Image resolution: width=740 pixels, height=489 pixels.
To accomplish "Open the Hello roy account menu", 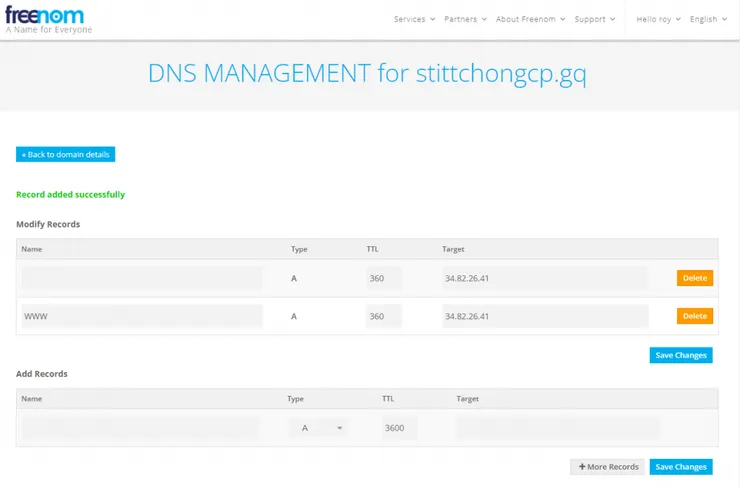I will (658, 19).
